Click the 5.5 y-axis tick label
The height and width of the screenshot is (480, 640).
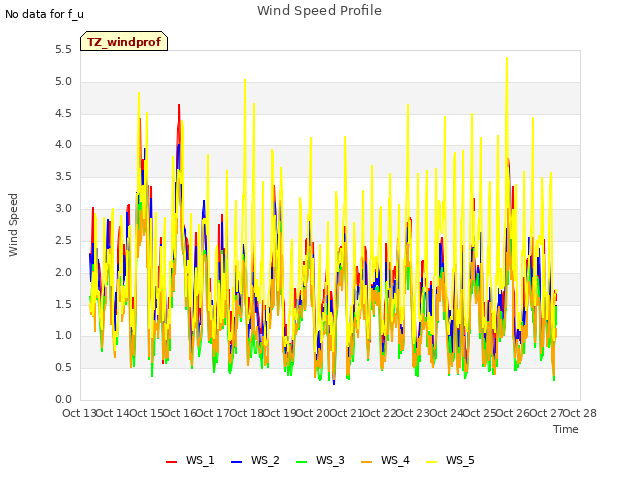[x=63, y=50]
